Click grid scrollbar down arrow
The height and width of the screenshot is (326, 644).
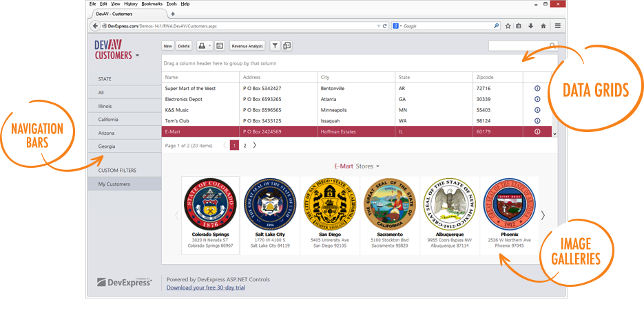[x=555, y=134]
